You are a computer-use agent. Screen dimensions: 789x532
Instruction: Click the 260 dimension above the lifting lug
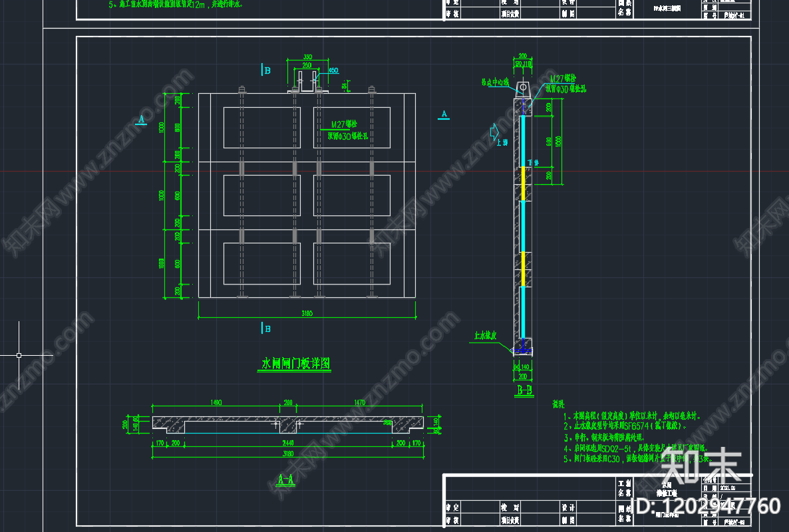pyautogui.click(x=307, y=65)
